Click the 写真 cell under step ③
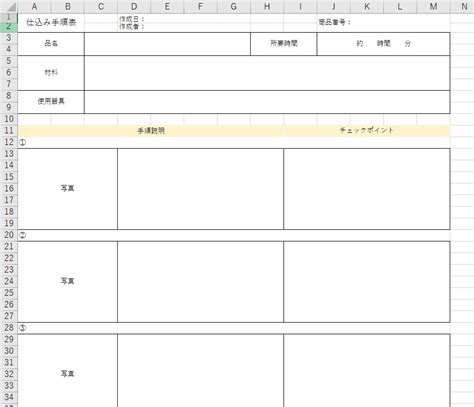The image size is (474, 407). pos(68,370)
